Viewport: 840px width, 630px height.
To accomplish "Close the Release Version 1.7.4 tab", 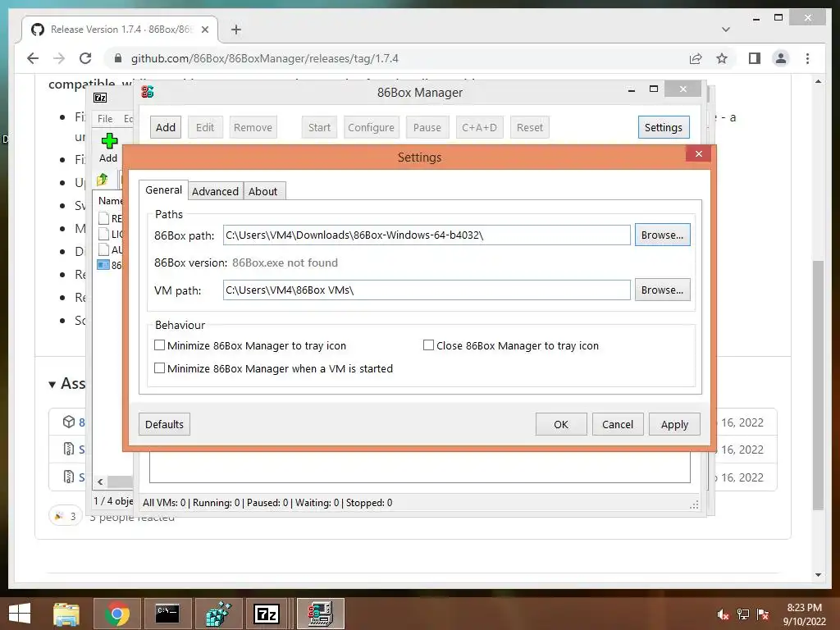I will tap(204, 30).
